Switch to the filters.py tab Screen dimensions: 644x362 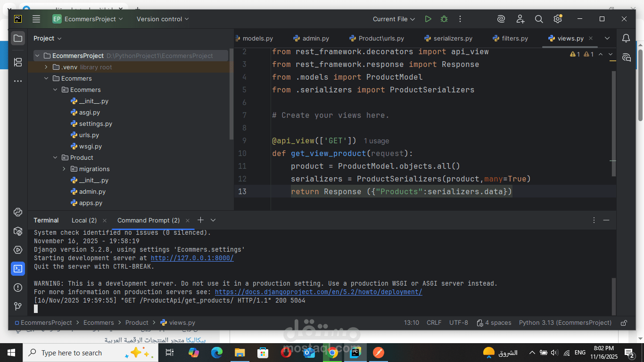click(510, 38)
